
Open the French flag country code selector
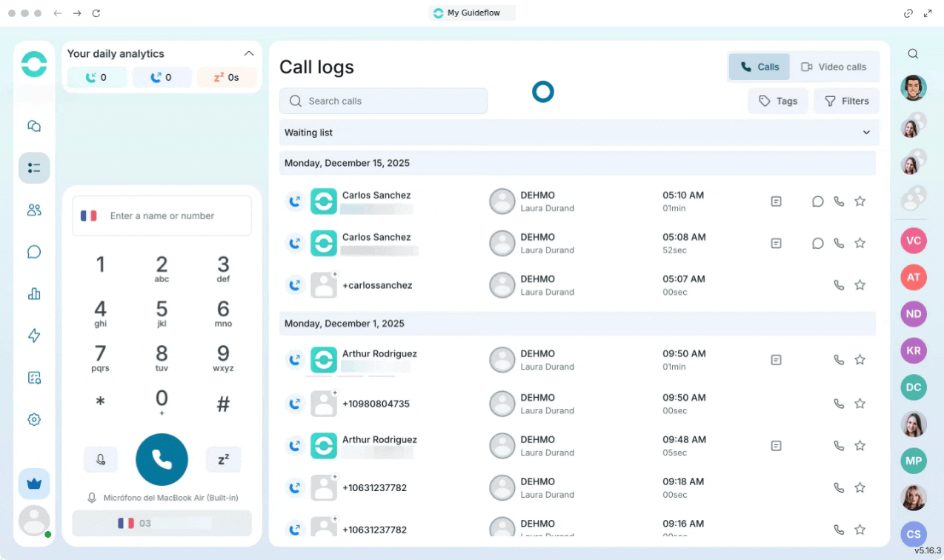pyautogui.click(x=89, y=216)
